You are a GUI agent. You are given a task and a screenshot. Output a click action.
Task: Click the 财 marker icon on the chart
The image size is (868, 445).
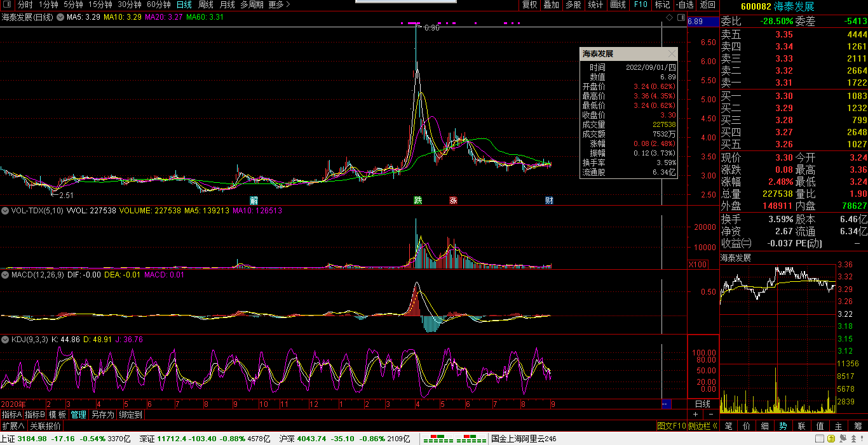click(x=549, y=200)
